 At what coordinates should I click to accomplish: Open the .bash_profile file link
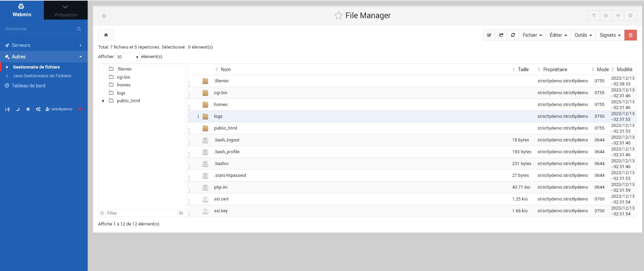(x=227, y=152)
